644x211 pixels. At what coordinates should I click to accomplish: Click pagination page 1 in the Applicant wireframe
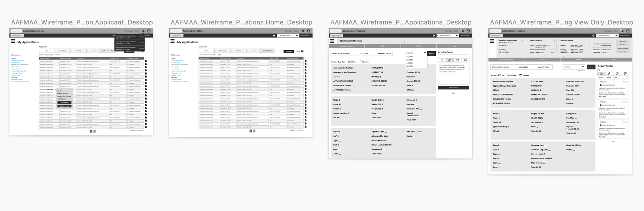pos(91,131)
